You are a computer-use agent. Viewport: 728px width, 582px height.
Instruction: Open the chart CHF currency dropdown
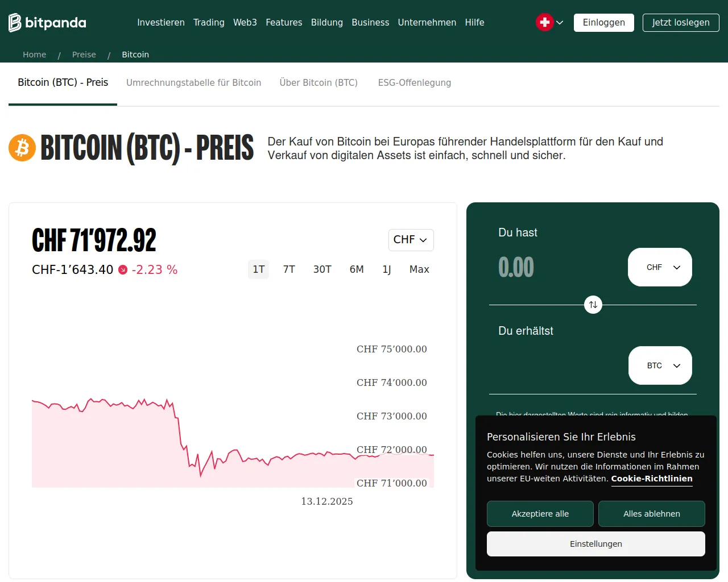point(411,240)
